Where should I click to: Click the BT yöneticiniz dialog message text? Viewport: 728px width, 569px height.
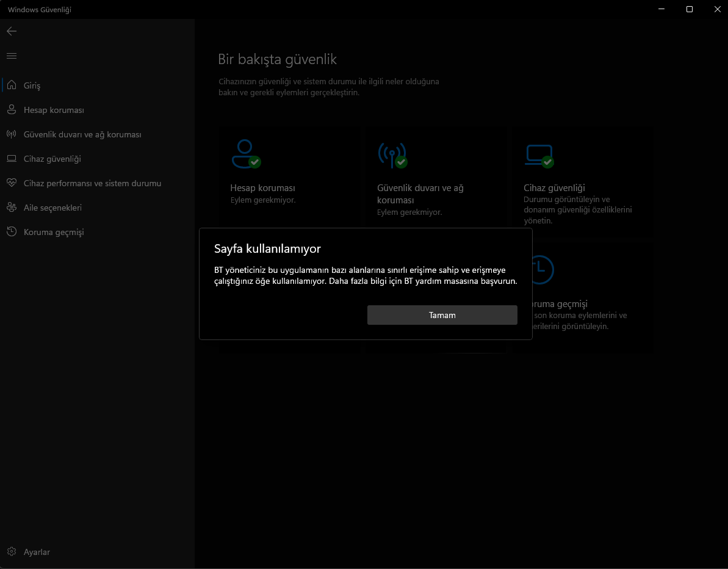(x=366, y=275)
